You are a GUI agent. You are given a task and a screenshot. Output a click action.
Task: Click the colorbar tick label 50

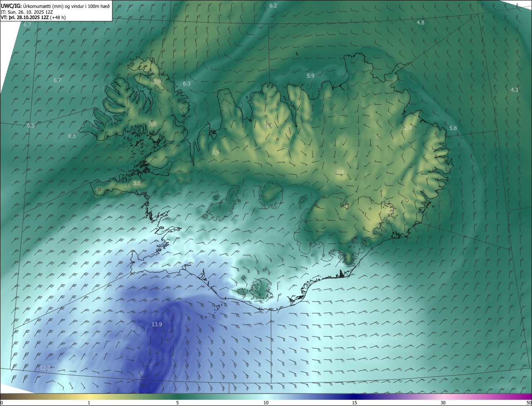tap(529, 403)
